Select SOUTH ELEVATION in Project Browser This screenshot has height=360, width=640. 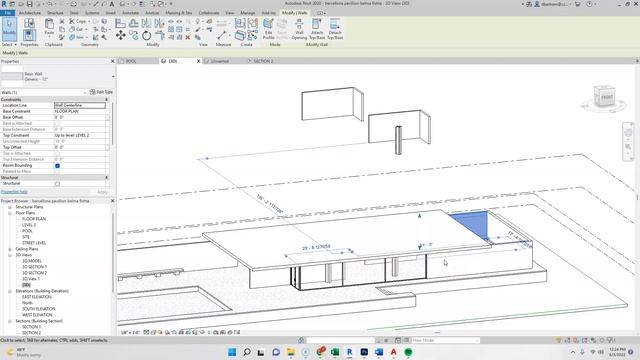coord(38,309)
